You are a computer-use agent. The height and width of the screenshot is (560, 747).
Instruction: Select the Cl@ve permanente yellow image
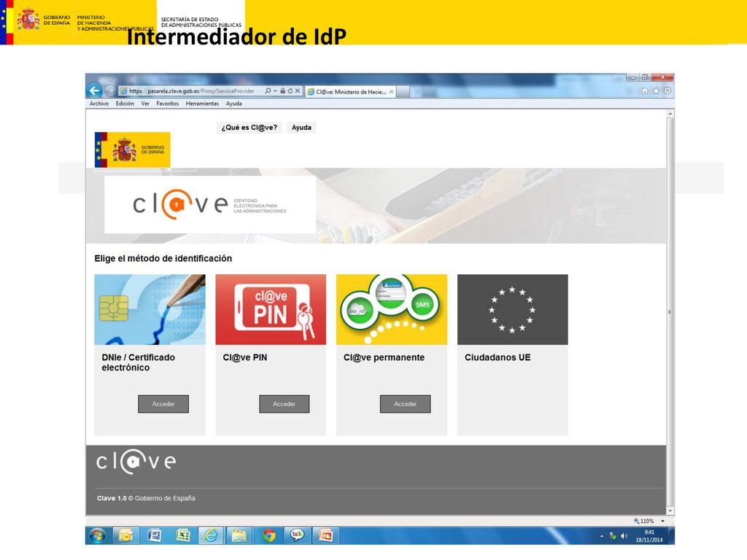[392, 309]
